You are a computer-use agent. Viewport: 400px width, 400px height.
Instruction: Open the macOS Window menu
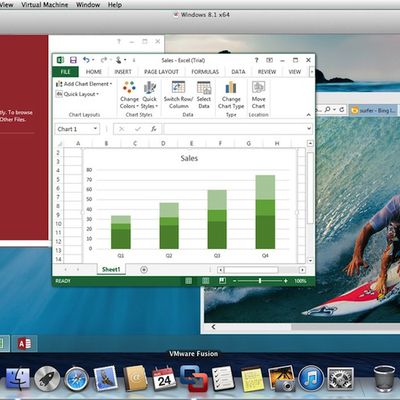pos(88,5)
